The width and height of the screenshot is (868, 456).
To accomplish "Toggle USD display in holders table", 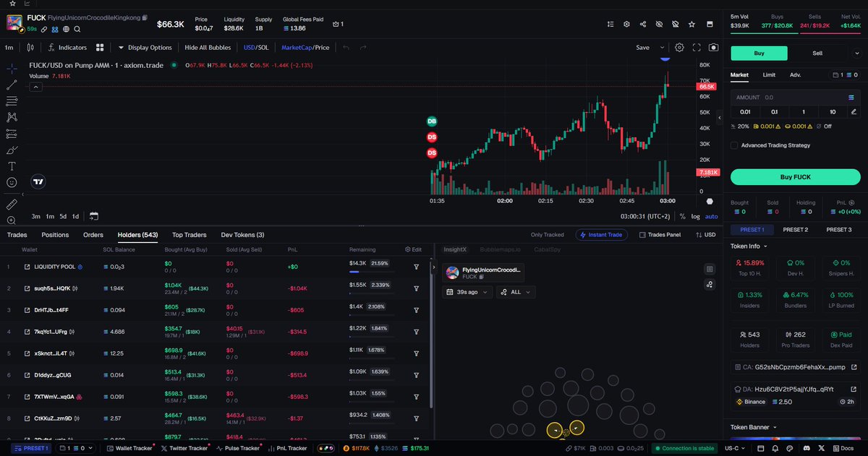I will coord(705,235).
